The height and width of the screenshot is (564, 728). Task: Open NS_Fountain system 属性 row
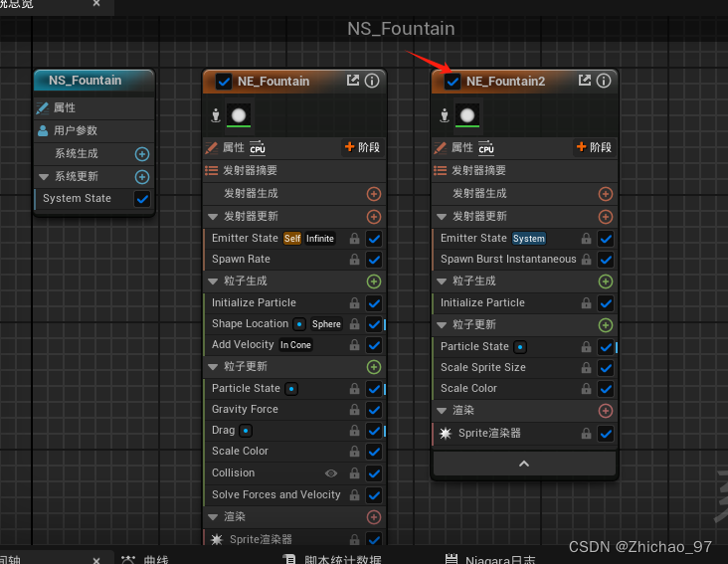(x=94, y=108)
